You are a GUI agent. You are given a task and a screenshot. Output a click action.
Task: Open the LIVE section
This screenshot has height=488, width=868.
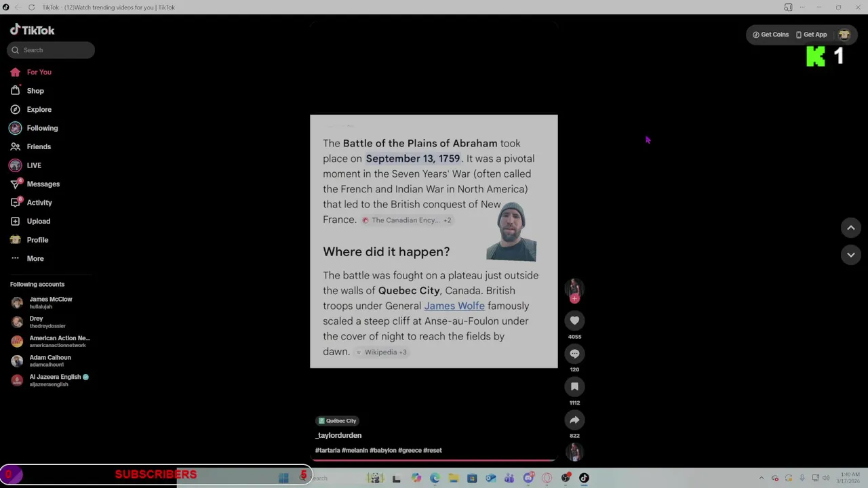26,165
